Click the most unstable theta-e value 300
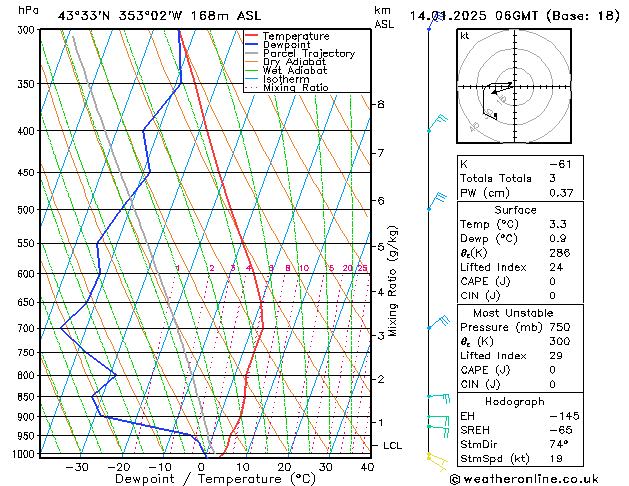This screenshot has height=486, width=629. [560, 341]
